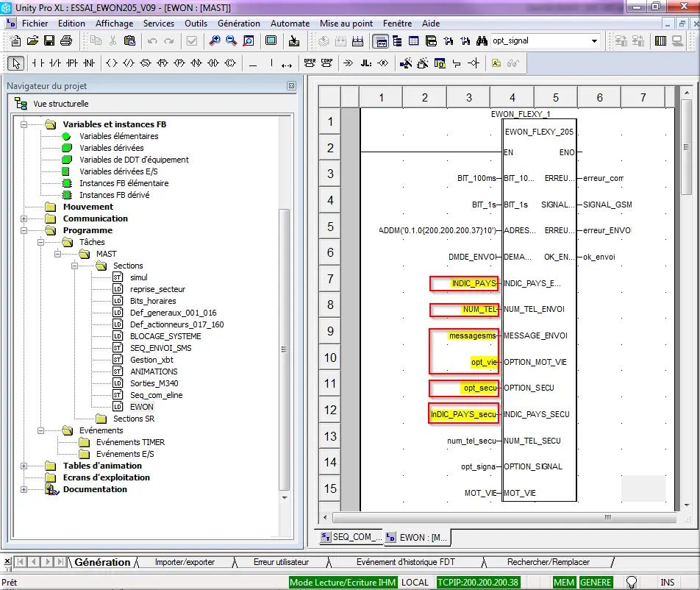Insert an OPER operate block
The height and width of the screenshot is (590, 700).
pyautogui.click(x=310, y=63)
